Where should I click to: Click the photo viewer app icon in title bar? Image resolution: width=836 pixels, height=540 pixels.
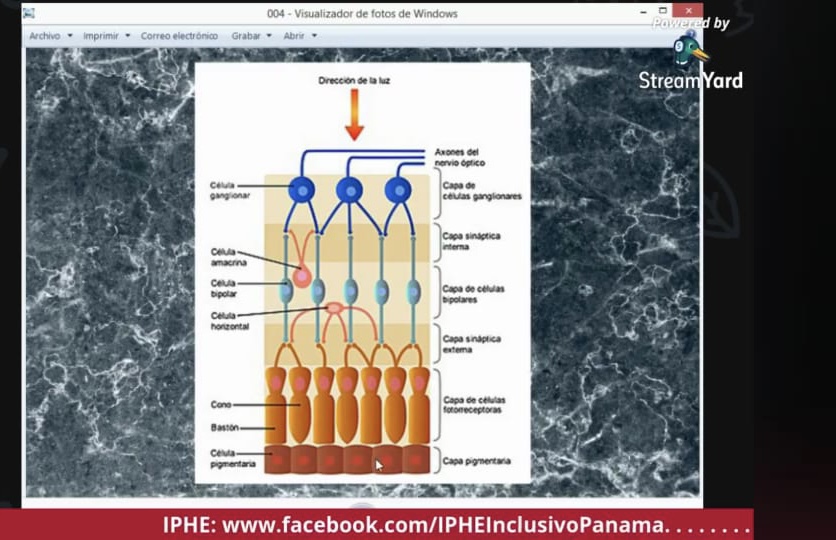point(29,13)
